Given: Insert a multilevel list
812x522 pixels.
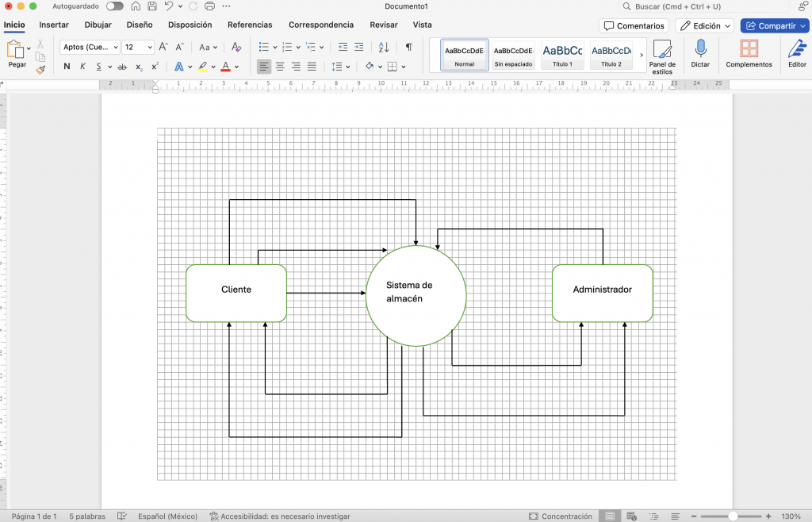Looking at the screenshot, I should 311,47.
